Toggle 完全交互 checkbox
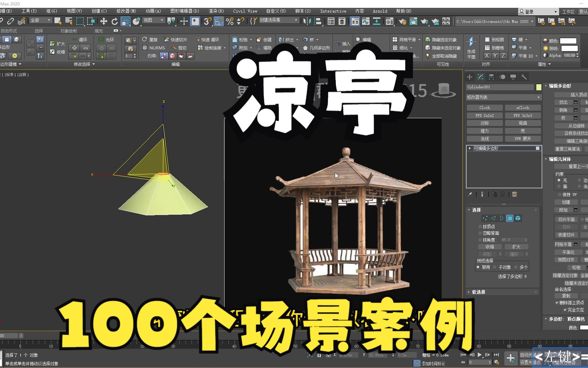Viewport: 588px width, 368px height. [565, 310]
